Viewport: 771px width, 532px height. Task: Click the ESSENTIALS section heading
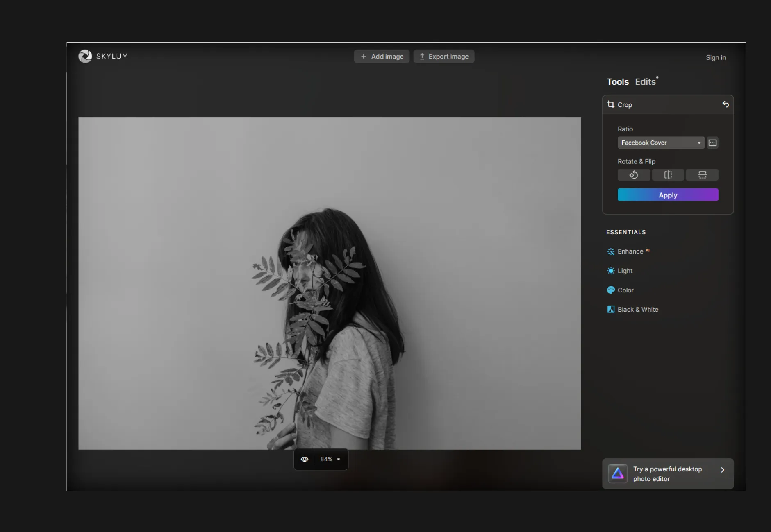pos(626,232)
